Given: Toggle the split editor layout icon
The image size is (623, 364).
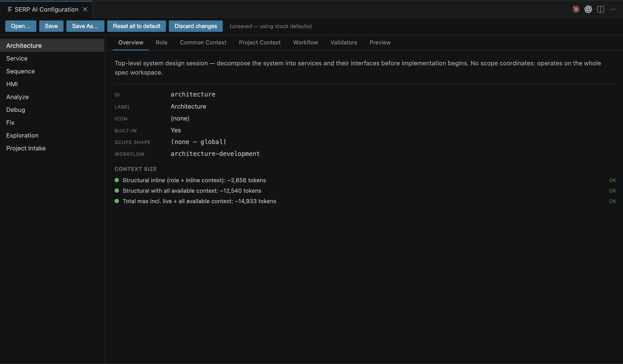Looking at the screenshot, I should coord(600,9).
